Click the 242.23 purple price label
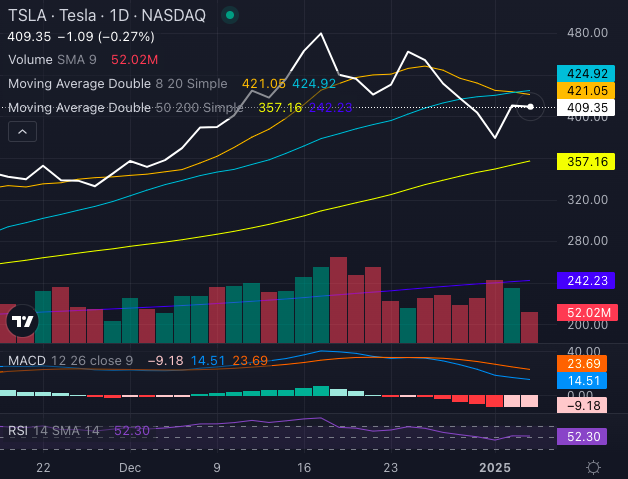 click(x=586, y=281)
